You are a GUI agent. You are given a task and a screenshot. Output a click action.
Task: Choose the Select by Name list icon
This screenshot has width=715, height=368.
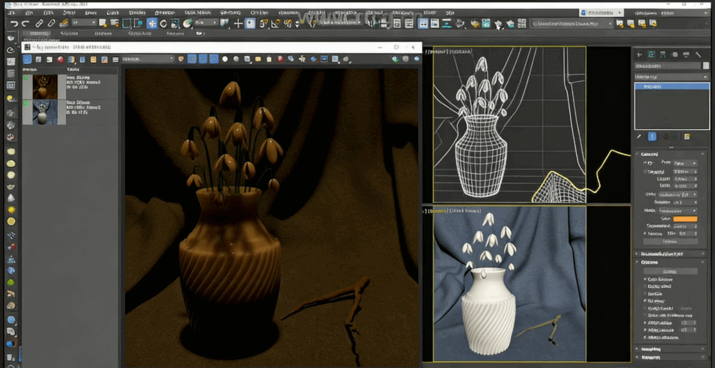114,24
